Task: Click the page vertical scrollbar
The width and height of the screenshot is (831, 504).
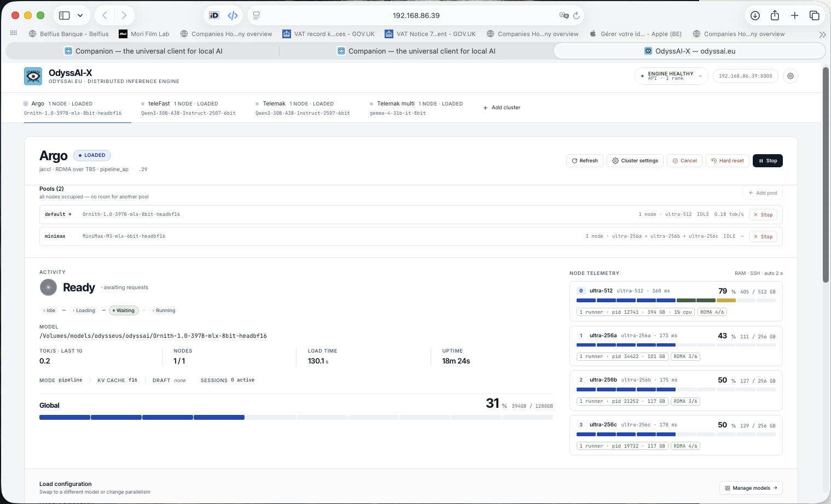Action: pyautogui.click(x=826, y=175)
